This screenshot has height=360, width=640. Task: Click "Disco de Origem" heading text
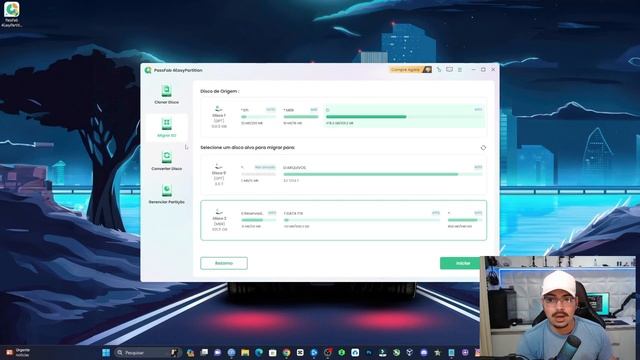click(x=219, y=91)
